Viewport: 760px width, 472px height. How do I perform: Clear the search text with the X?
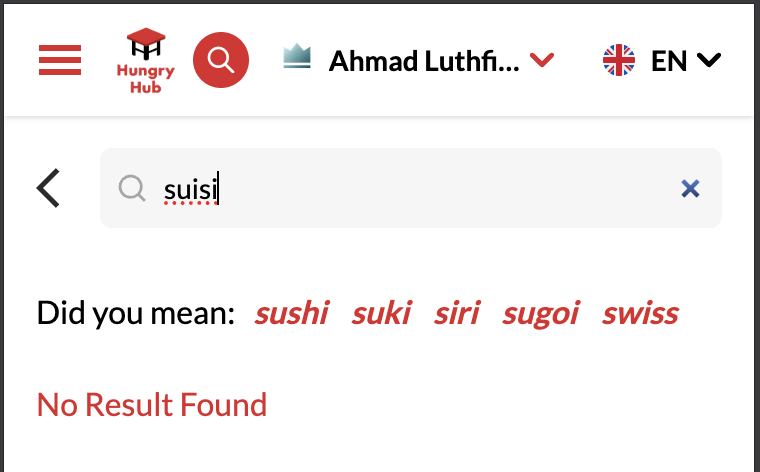point(690,188)
